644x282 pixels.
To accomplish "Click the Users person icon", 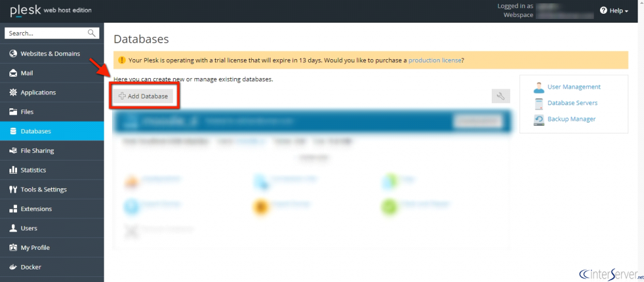I will point(13,228).
